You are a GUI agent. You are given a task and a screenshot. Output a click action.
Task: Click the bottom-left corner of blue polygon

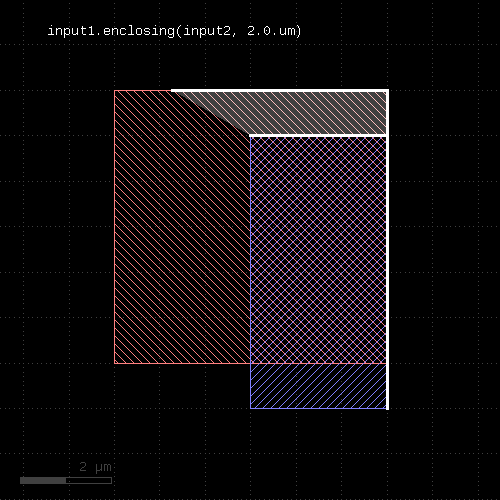point(250,408)
